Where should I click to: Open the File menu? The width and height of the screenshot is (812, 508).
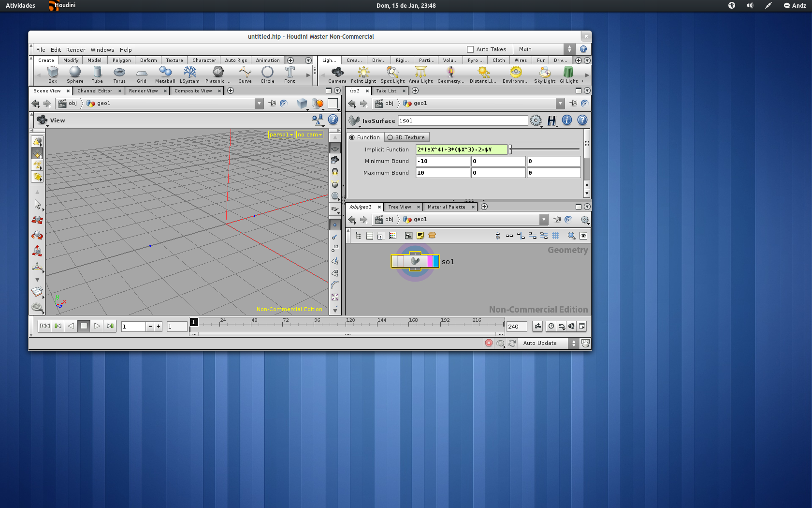point(41,50)
